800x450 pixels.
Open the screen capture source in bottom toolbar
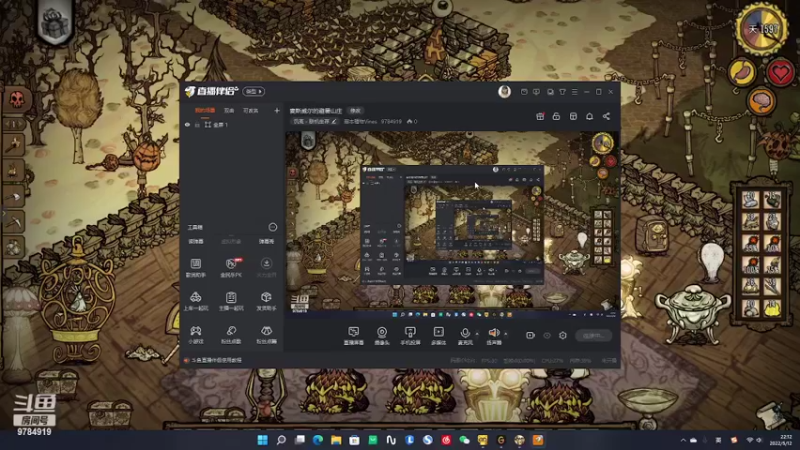coord(354,336)
